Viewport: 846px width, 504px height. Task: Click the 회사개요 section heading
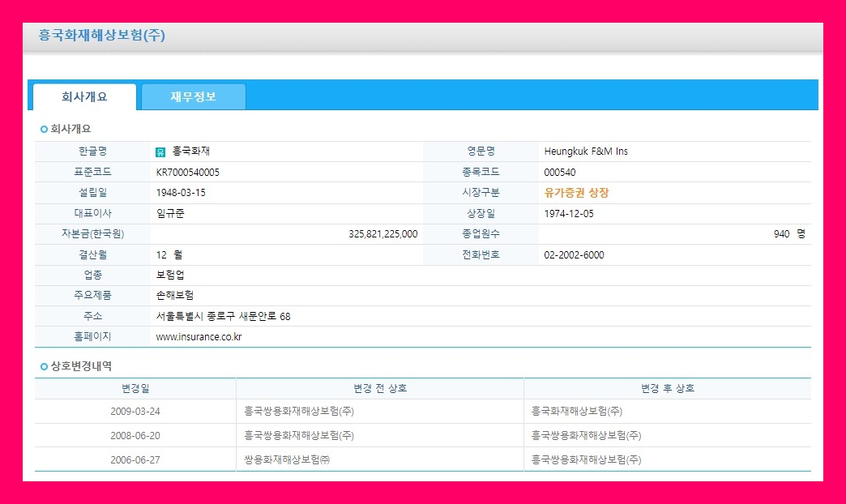(x=70, y=129)
